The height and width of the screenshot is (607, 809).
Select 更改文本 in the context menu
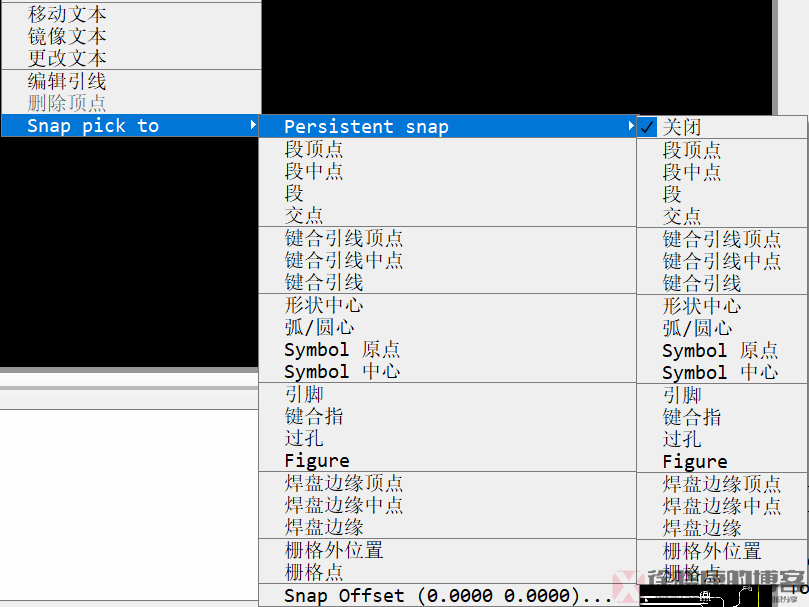tap(67, 58)
